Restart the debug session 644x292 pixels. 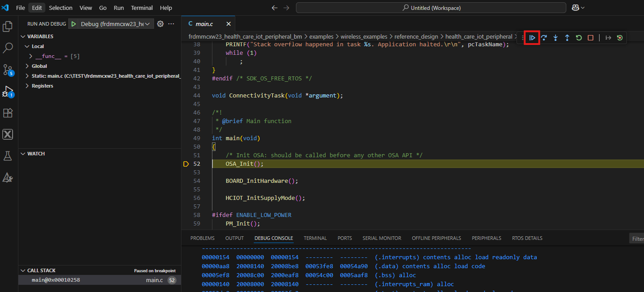578,38
